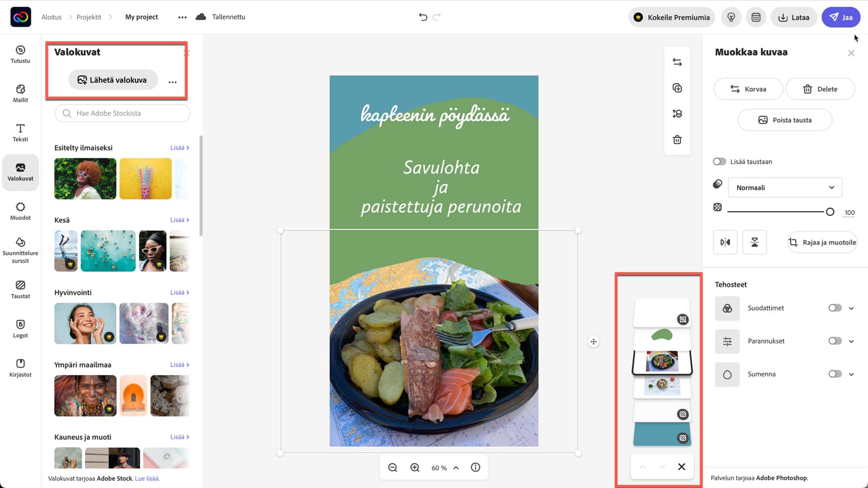The height and width of the screenshot is (488, 868).
Task: Click the Lähetä valokuva button
Action: [113, 80]
